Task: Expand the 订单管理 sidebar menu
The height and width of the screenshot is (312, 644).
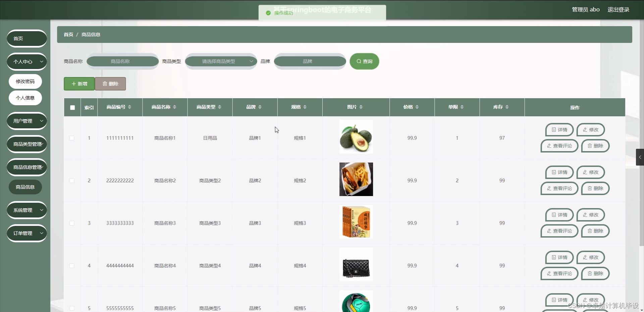Action: point(26,233)
